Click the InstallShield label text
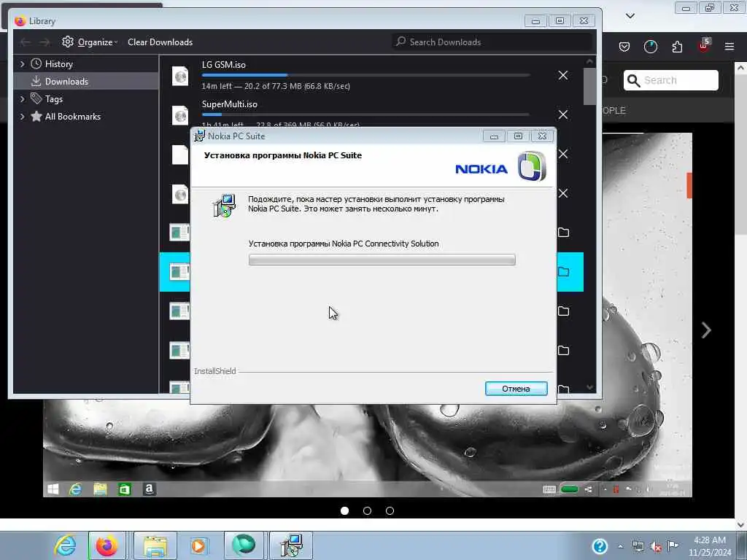Viewport: 747px width, 560px height. 215,371
